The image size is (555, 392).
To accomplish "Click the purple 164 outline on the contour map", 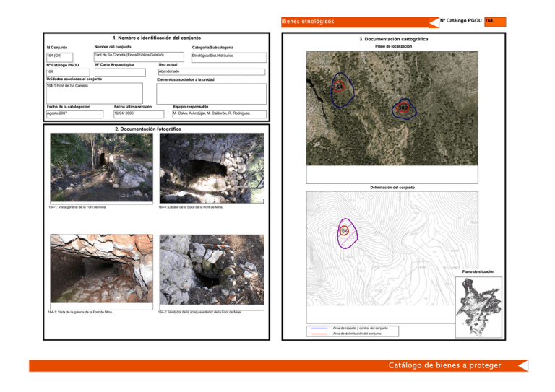I will tap(347, 233).
